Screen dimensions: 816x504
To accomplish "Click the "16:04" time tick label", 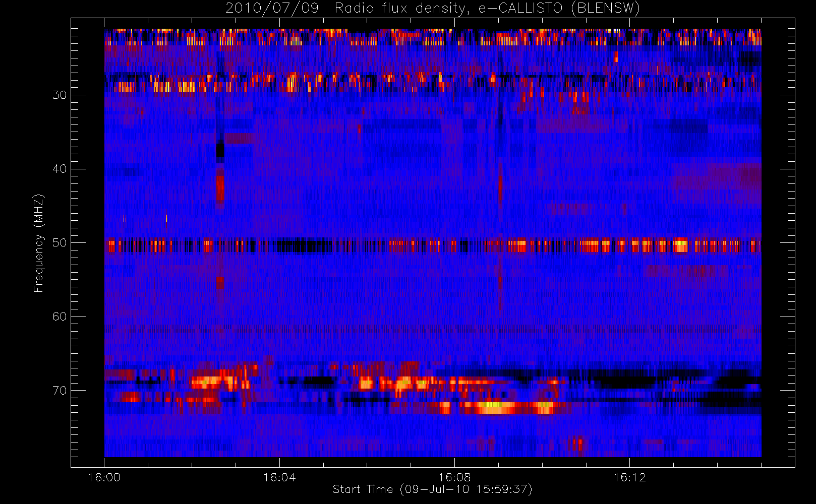I will (279, 477).
